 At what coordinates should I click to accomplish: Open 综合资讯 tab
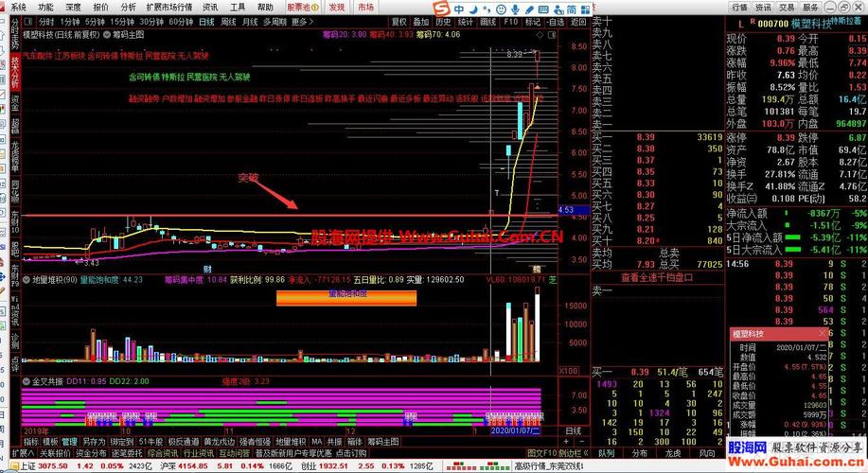tap(164, 453)
